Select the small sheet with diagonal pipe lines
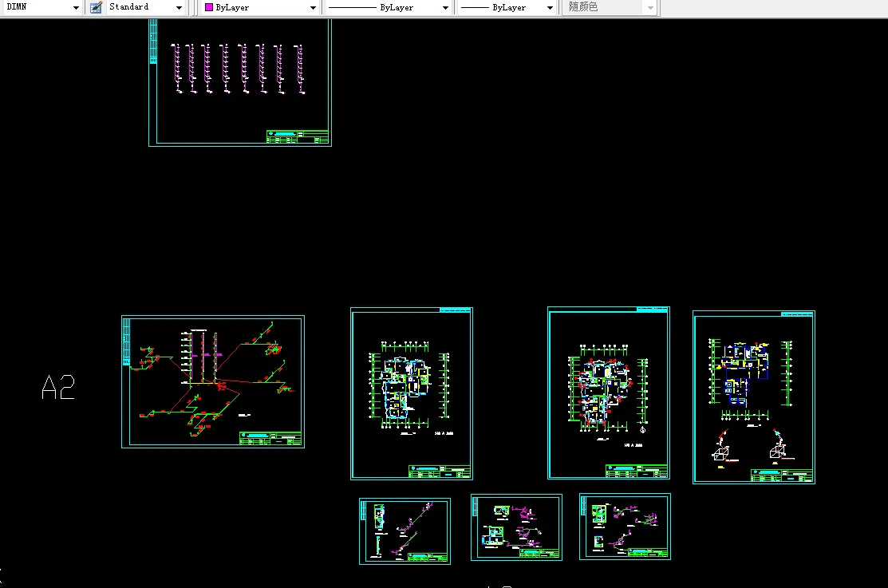Screen dimensions: 888x588 [405, 531]
